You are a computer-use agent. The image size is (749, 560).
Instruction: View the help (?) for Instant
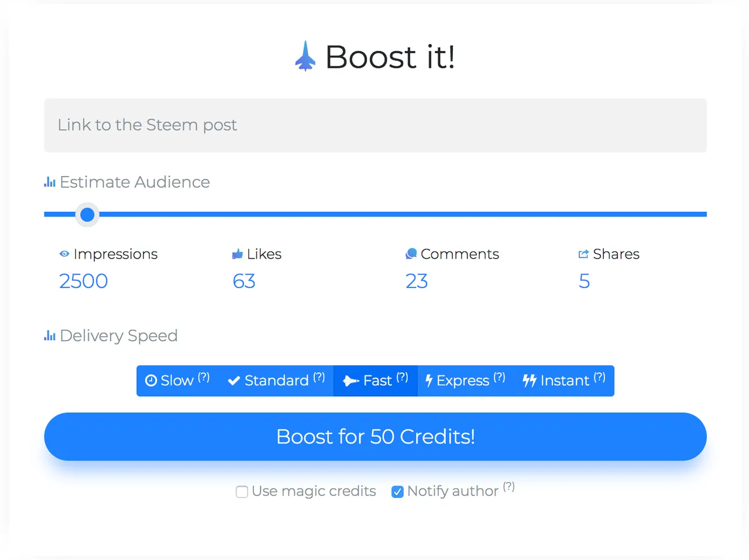tap(599, 377)
